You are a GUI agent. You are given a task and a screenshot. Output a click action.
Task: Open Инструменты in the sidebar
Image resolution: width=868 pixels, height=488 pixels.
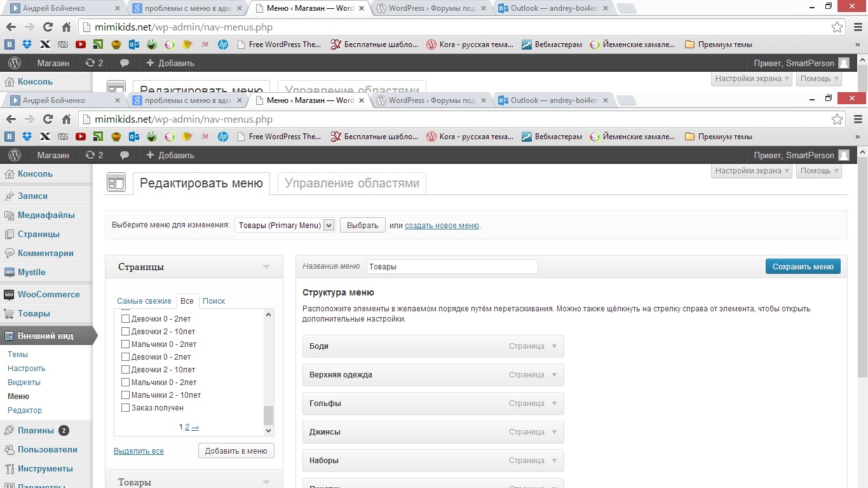coord(45,469)
